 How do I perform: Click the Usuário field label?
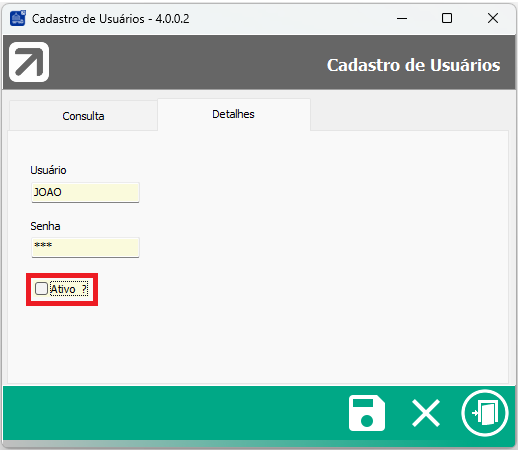(48, 170)
